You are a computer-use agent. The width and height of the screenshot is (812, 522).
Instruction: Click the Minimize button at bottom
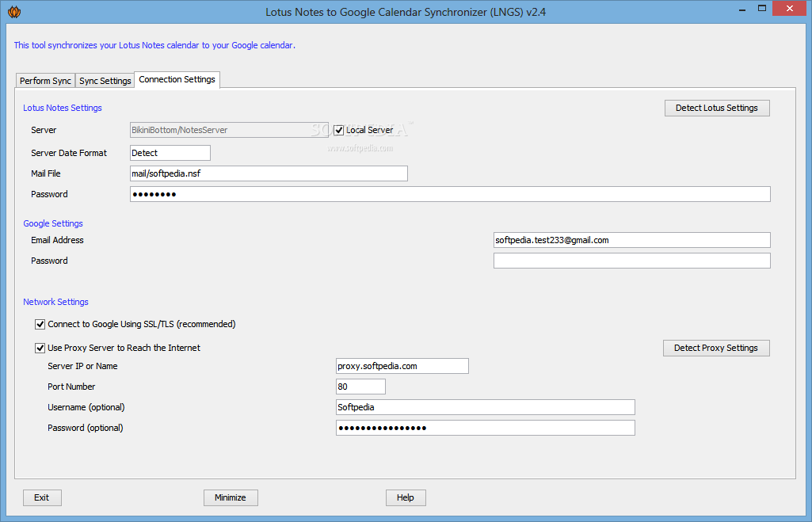(231, 497)
